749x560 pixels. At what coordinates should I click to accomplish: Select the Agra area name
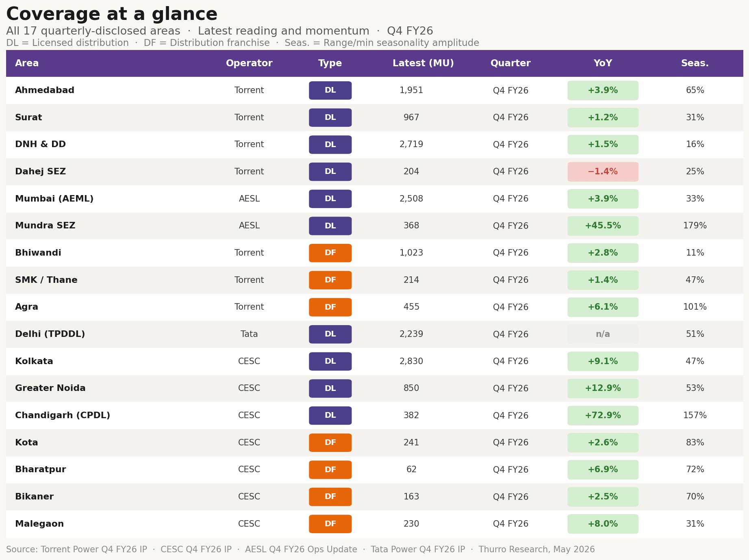click(26, 307)
